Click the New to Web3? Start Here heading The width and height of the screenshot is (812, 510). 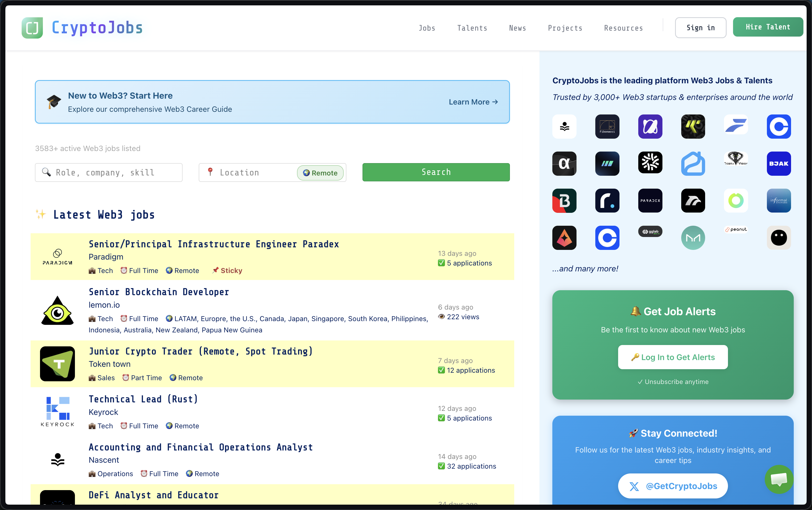(120, 96)
